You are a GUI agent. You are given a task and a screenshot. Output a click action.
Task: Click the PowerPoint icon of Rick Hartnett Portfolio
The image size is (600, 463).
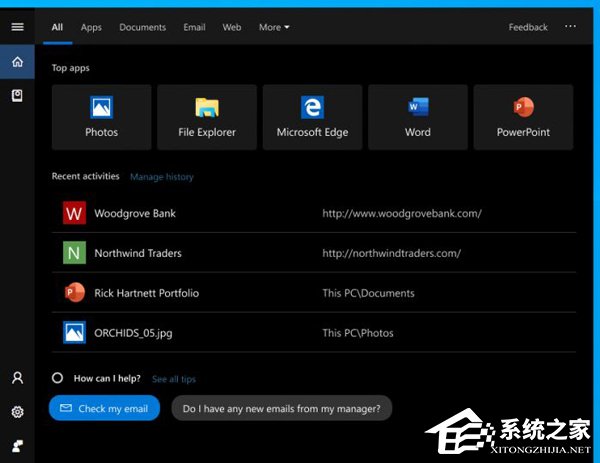(x=74, y=293)
